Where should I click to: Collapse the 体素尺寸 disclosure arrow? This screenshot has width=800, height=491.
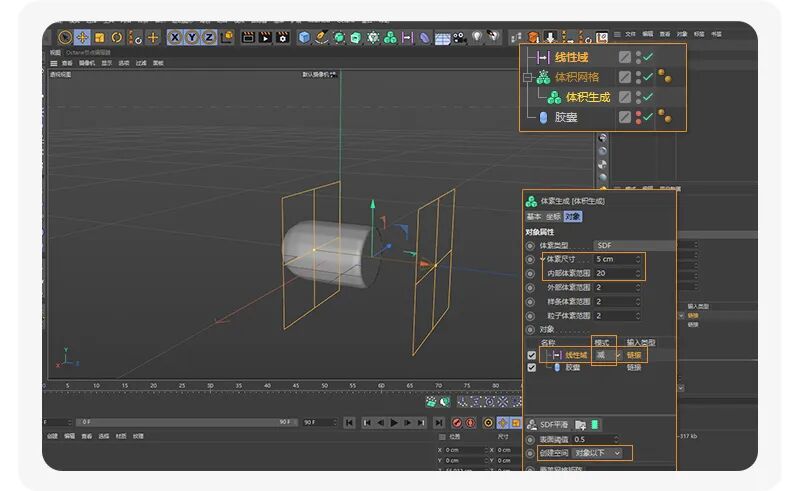(x=542, y=259)
